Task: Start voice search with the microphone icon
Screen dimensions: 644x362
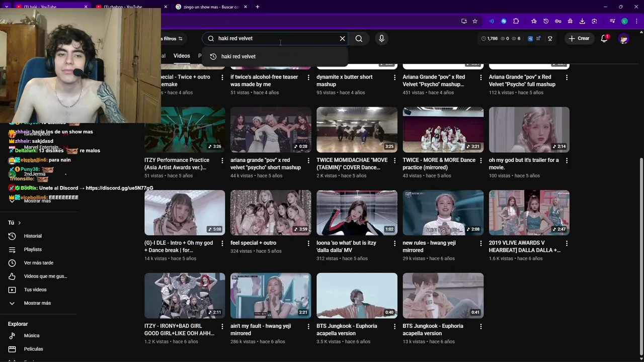Action: pos(381,38)
